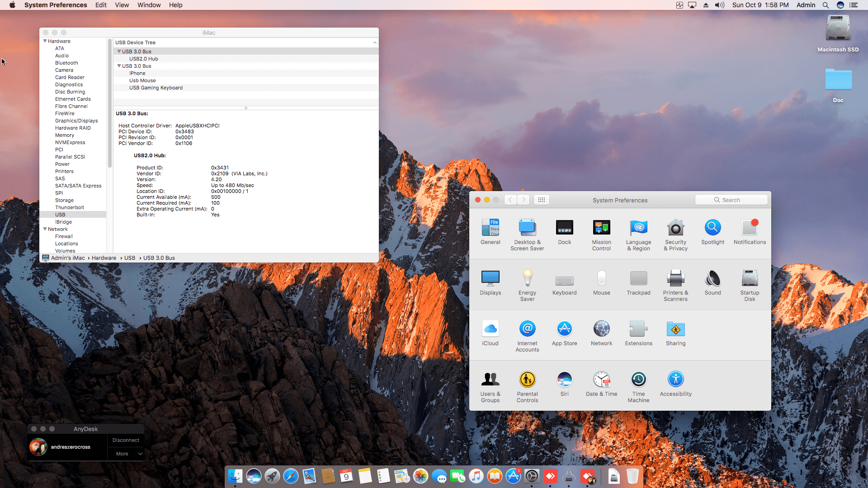Viewport: 868px width, 488px height.
Task: Open Displays preferences pane
Action: (490, 283)
